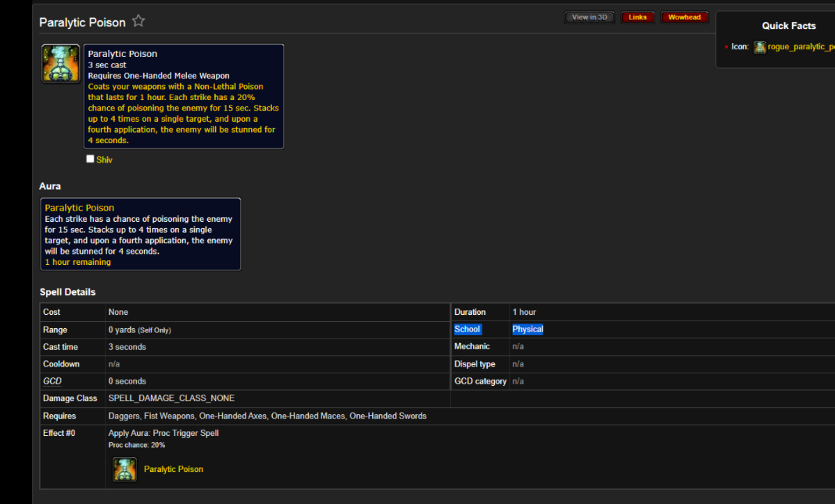Click the Duration value '1 hour'
The height and width of the screenshot is (504, 835).
click(x=524, y=312)
